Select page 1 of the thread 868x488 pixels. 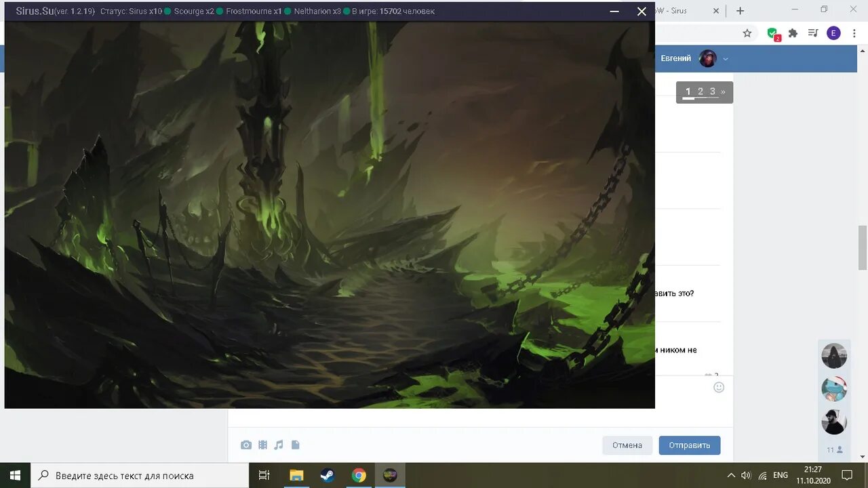click(x=688, y=91)
